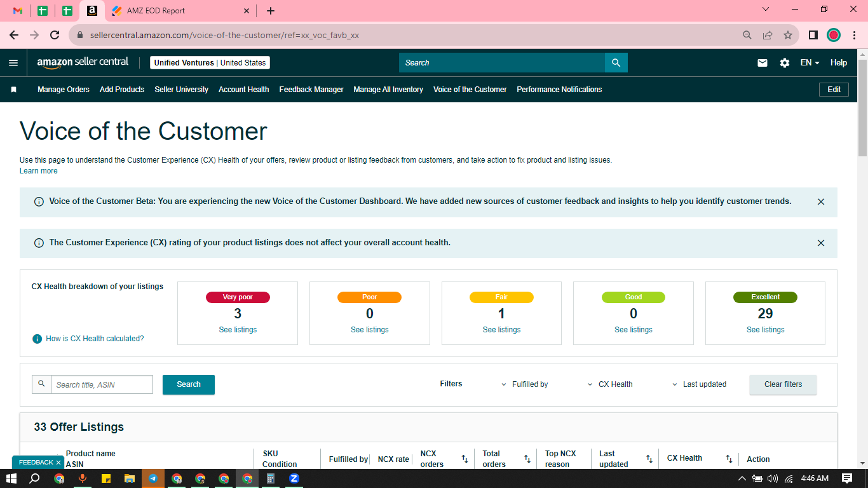Toggle the browser side panel
Image resolution: width=868 pixels, height=488 pixels.
click(x=813, y=36)
